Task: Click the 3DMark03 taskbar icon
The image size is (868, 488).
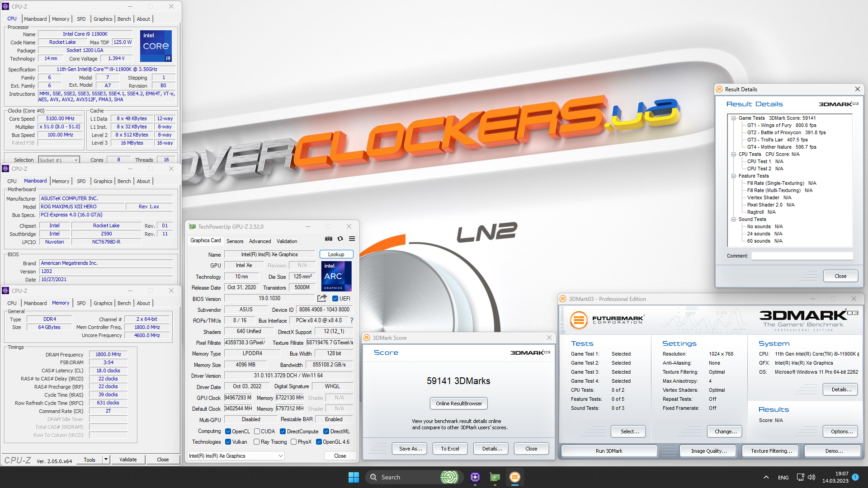Action: pos(514,477)
